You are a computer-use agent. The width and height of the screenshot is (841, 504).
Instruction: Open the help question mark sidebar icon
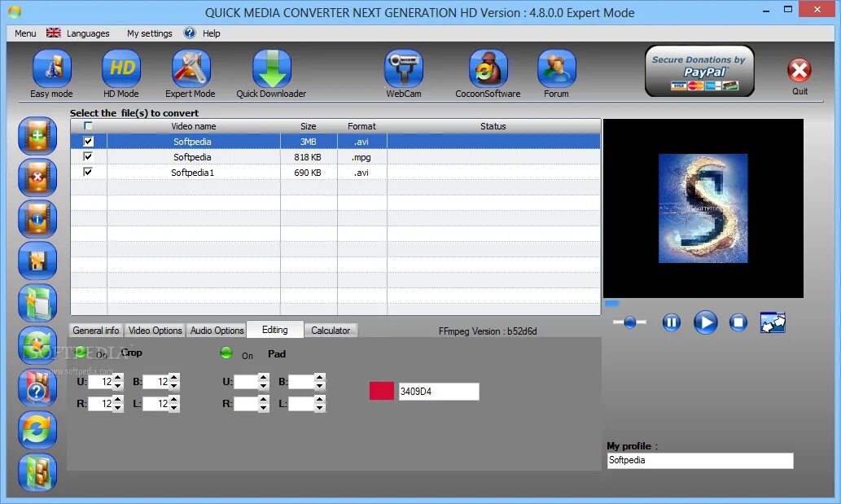pos(37,387)
